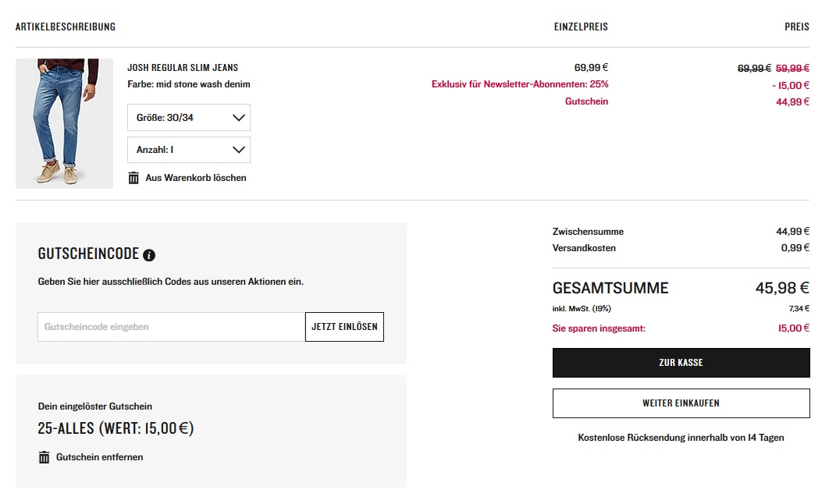The image size is (836, 504).
Task: Click the Gutscheincode eingeben input field
Action: point(171,327)
